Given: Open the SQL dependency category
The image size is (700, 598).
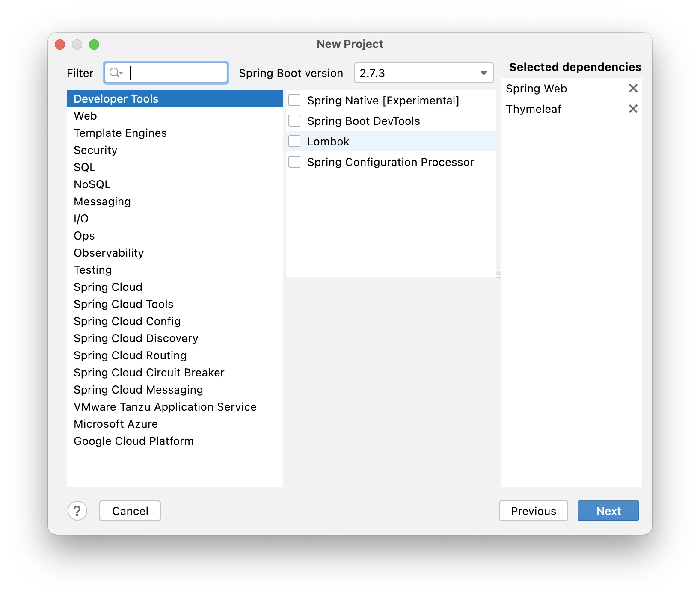Looking at the screenshot, I should click(x=85, y=167).
